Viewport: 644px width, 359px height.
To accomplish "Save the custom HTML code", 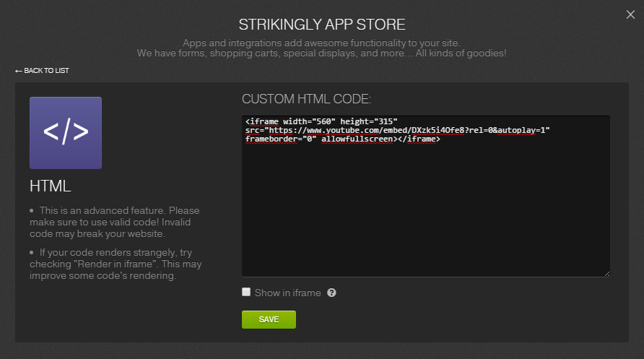I will [x=269, y=319].
